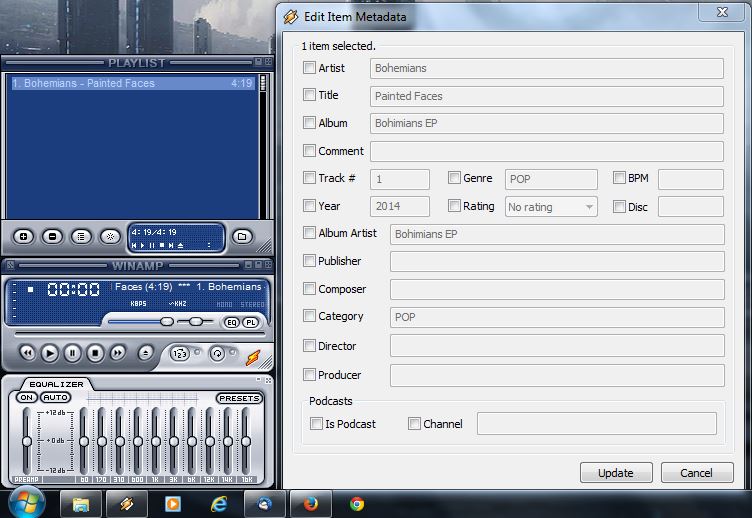Click the 60 Hz equalizer band slider
Image resolution: width=752 pixels, height=518 pixels.
tap(84, 441)
